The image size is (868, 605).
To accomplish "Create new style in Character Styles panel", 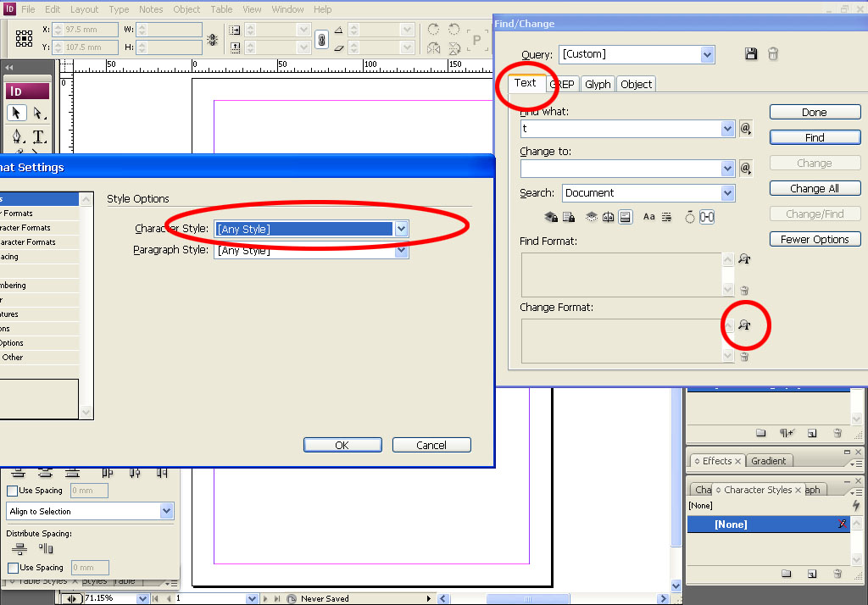I will (x=812, y=574).
